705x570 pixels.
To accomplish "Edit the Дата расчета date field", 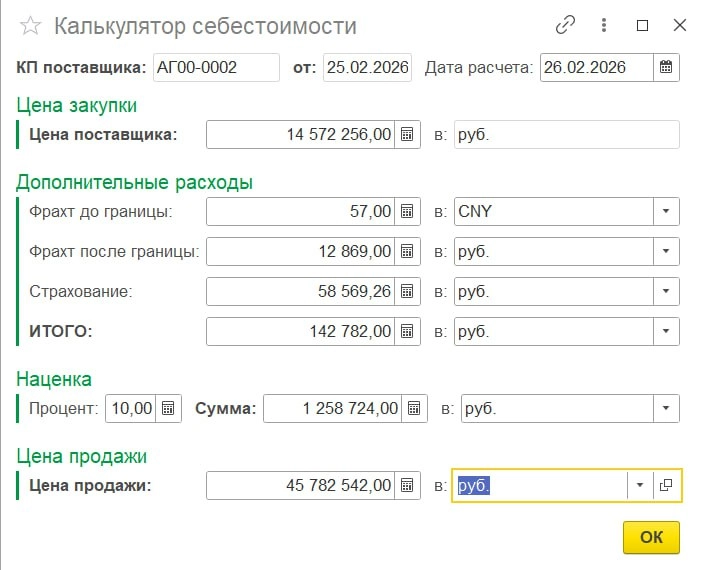I will (597, 67).
